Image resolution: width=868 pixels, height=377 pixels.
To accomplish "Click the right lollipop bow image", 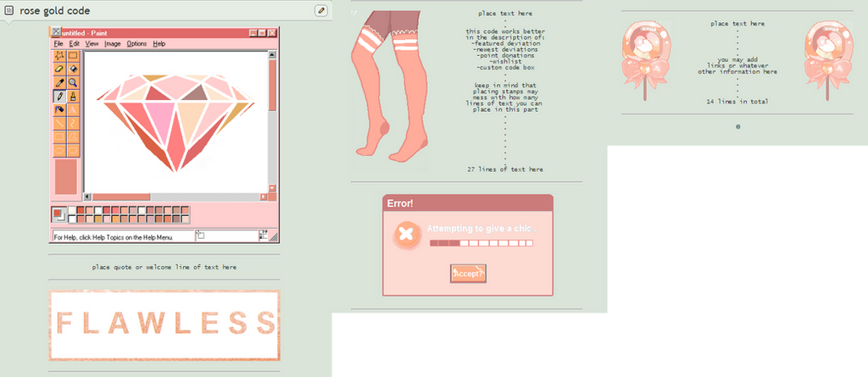I will point(827,61).
